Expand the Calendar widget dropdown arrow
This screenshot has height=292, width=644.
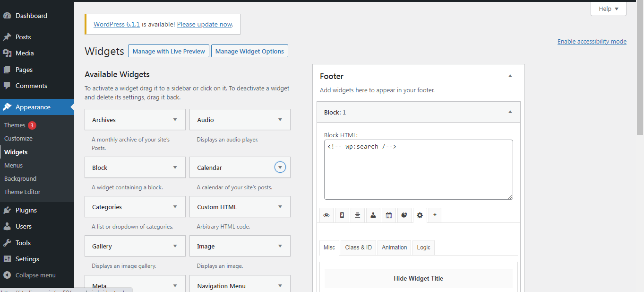pos(280,168)
